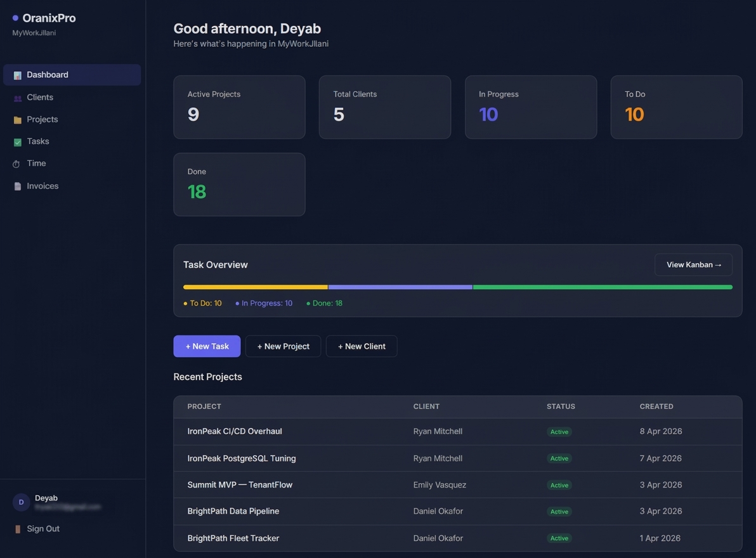Click the Active Projects stat card
Image resolution: width=756 pixels, height=558 pixels.
[239, 107]
